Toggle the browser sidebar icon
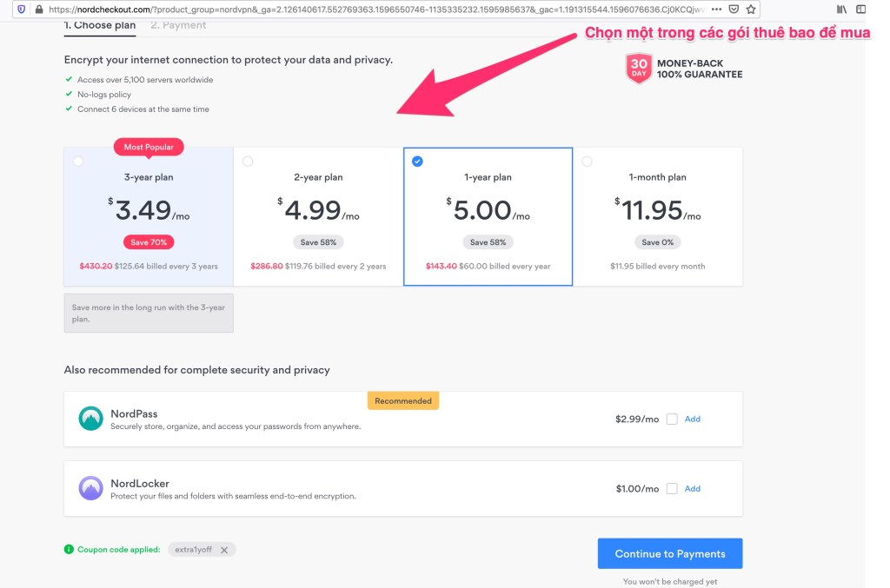The width and height of the screenshot is (890, 588). click(x=861, y=10)
